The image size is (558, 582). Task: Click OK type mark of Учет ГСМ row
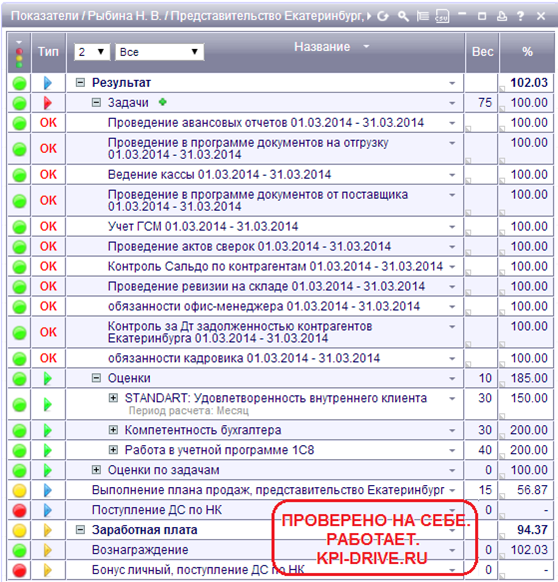pyautogui.click(x=48, y=226)
